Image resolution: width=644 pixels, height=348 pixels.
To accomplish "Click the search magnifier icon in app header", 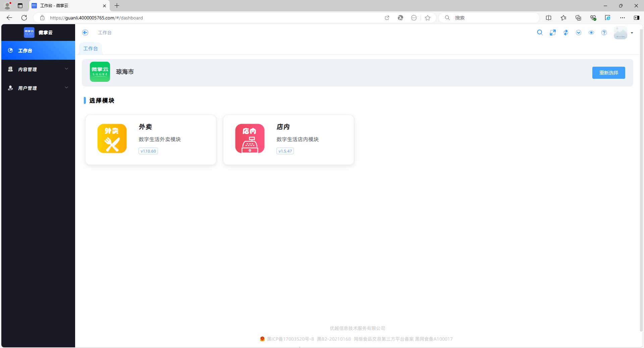I will 540,33.
